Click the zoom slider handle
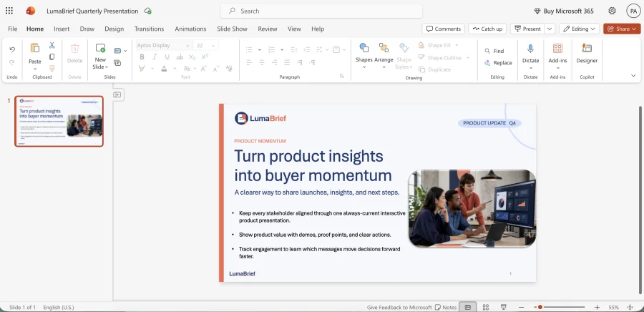 pos(540,307)
